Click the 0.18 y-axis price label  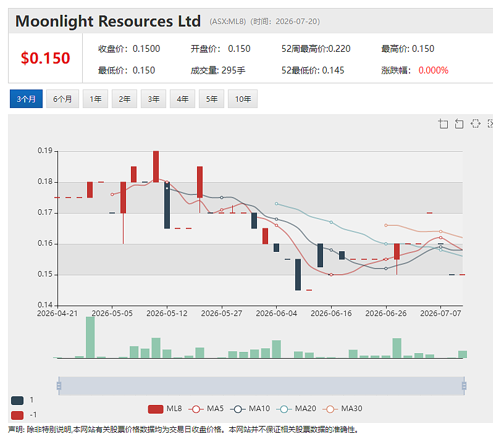point(45,182)
